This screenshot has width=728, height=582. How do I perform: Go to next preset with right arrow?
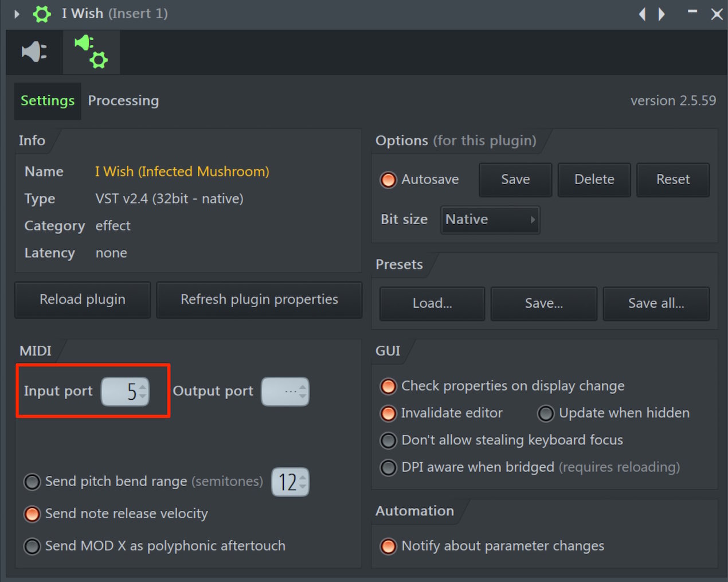click(x=662, y=14)
